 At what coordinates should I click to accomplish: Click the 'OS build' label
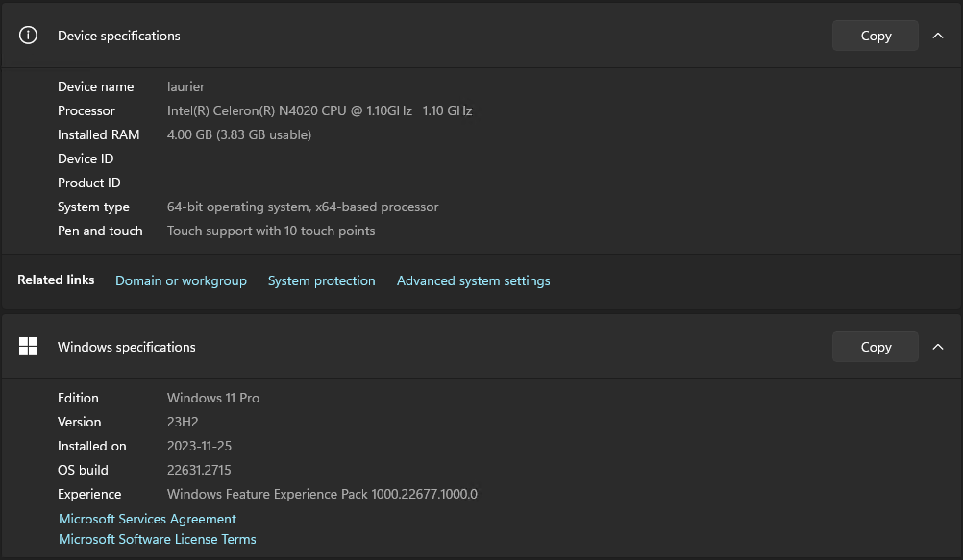click(x=83, y=470)
